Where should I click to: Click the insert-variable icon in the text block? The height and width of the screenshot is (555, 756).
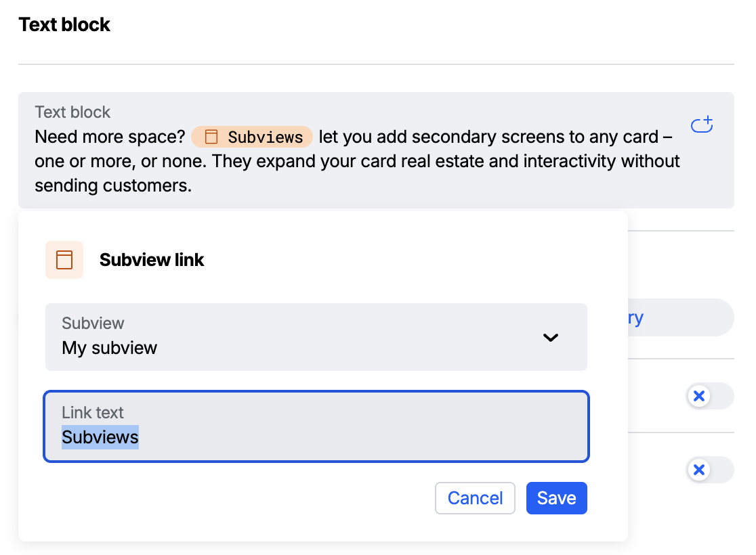702,125
